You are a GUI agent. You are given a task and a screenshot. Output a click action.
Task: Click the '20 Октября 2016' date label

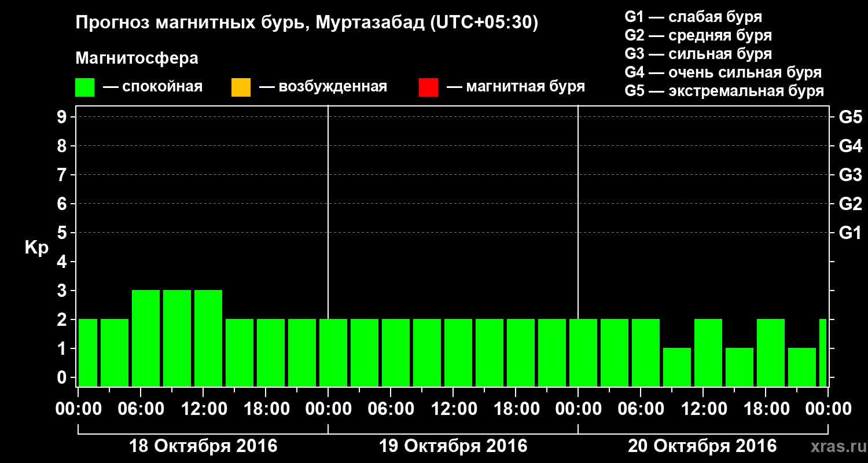point(703,446)
